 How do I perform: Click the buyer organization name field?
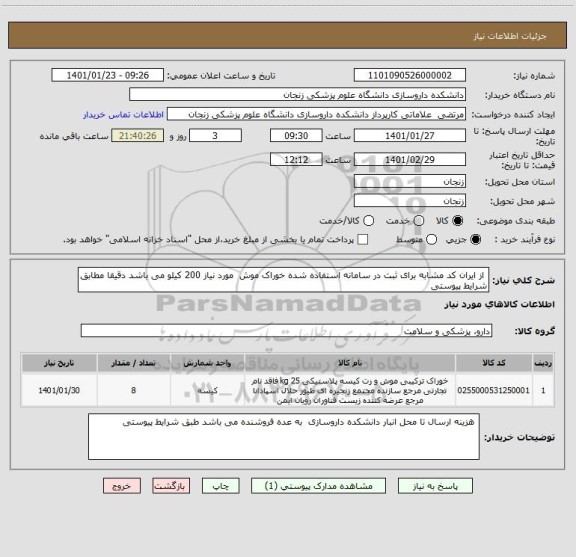(x=298, y=95)
